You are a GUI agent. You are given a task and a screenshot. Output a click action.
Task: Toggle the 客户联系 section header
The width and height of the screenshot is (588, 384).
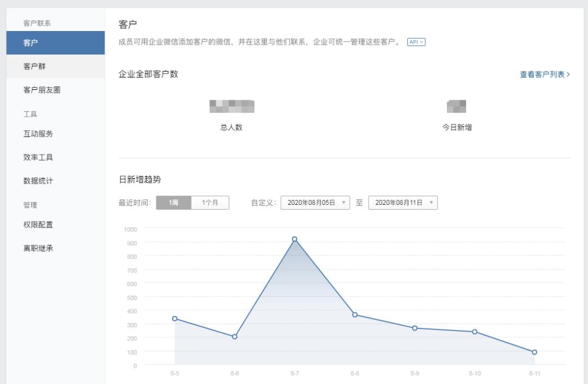pos(33,22)
